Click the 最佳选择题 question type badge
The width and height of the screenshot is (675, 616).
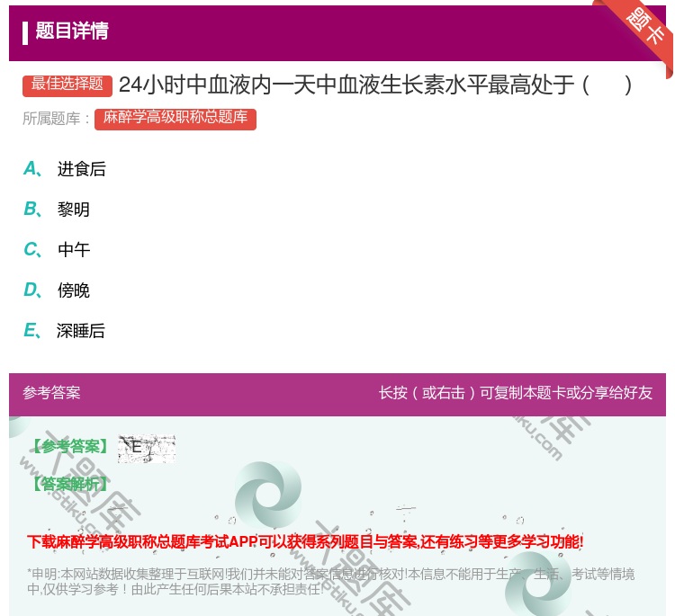coord(67,85)
